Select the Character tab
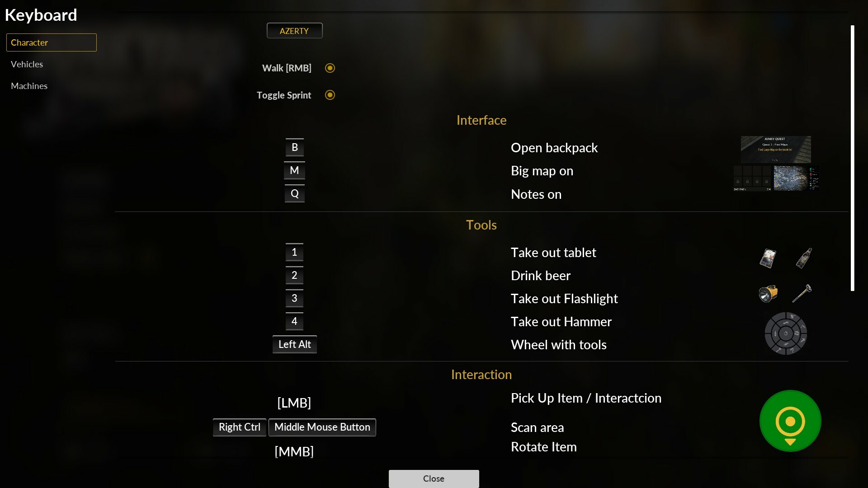The width and height of the screenshot is (868, 488). pyautogui.click(x=52, y=42)
